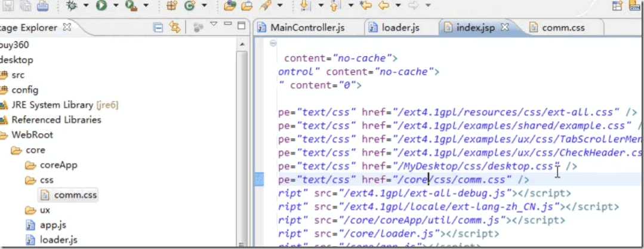Select comm.css in the Package Explorer tree
The image size is (644, 249).
69,195
